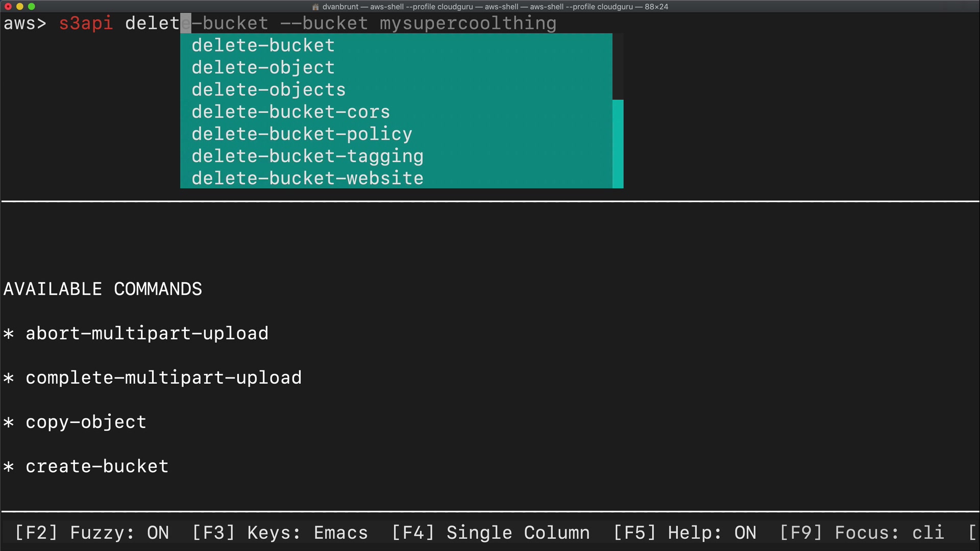Pick delete-objects in the autocomplete menu
The height and width of the screenshot is (551, 980).
[x=269, y=90]
